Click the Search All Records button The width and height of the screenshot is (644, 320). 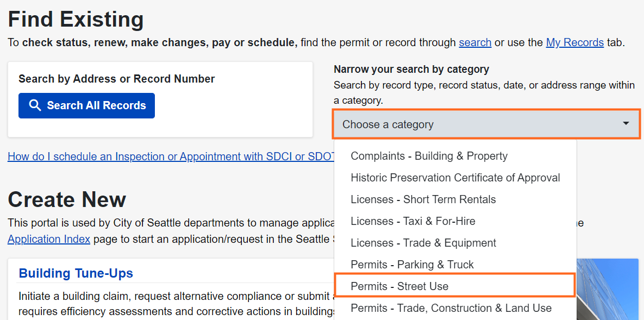click(86, 105)
